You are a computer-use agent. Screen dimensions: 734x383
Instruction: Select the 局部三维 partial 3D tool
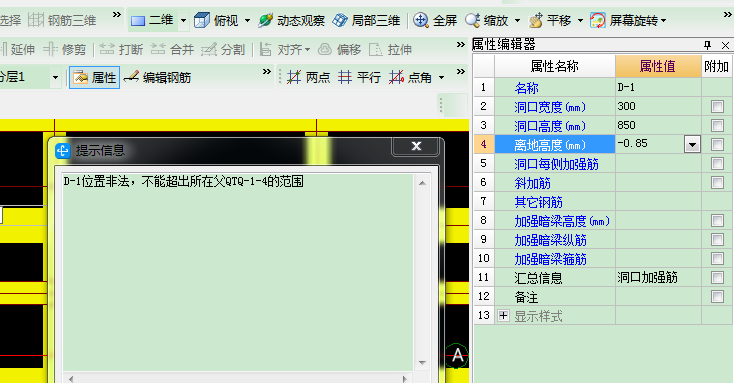[x=367, y=21]
